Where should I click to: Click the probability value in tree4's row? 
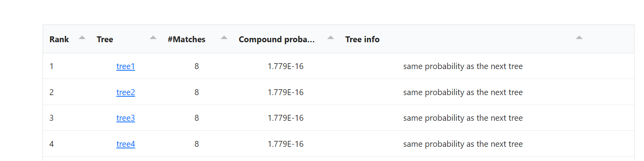tap(286, 144)
